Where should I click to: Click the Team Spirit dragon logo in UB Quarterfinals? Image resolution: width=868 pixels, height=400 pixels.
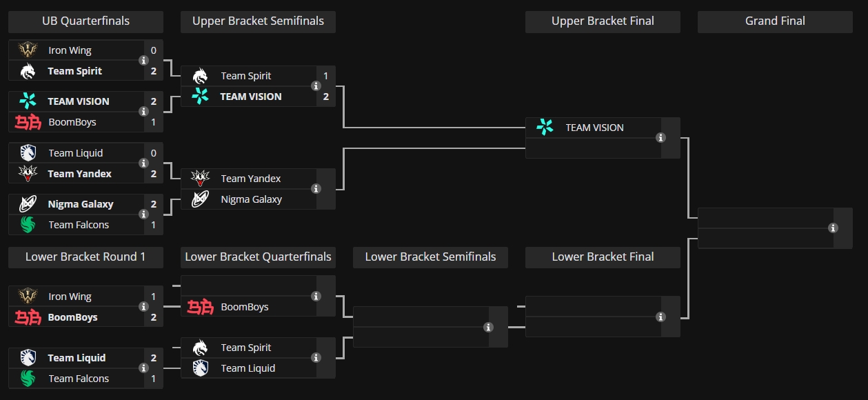coord(28,71)
